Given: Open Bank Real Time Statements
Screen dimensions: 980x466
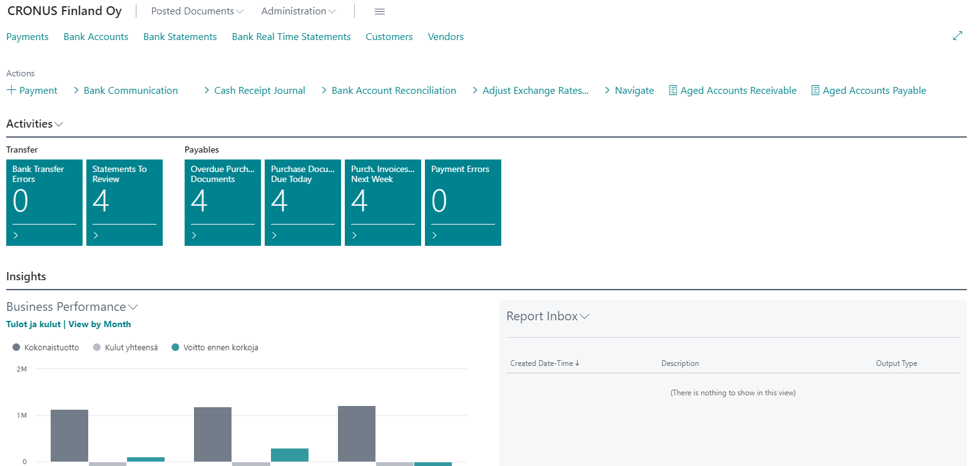Looking at the screenshot, I should coord(291,36).
